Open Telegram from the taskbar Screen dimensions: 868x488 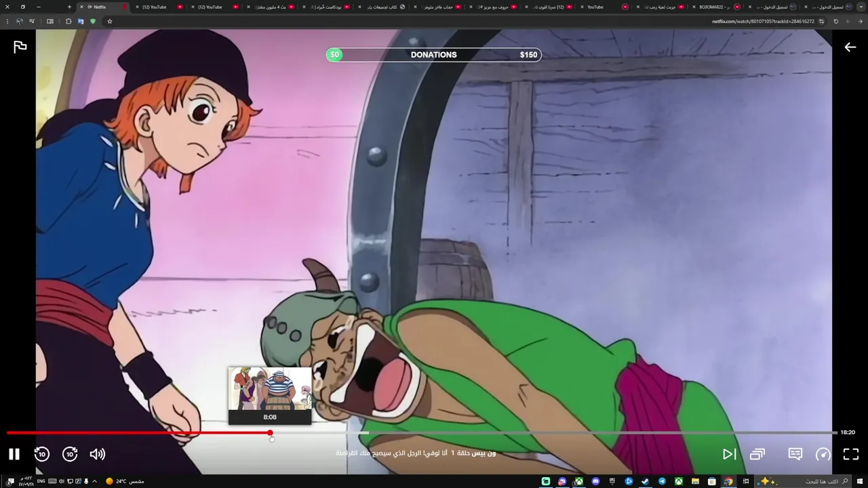tap(662, 481)
